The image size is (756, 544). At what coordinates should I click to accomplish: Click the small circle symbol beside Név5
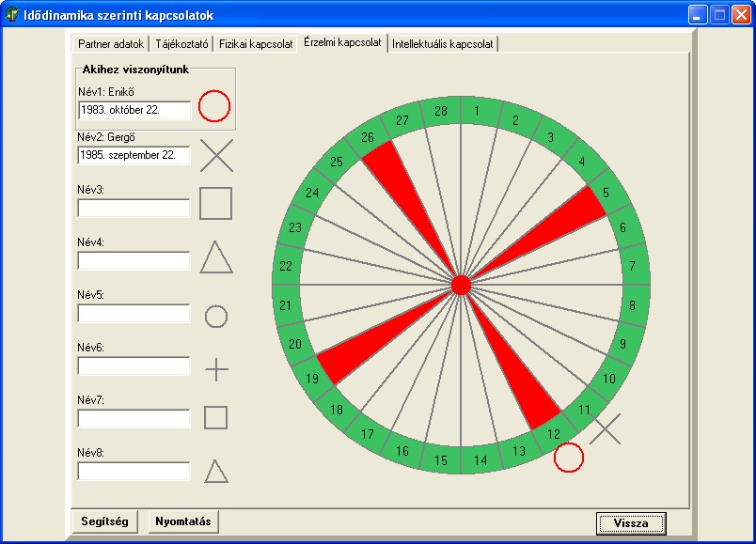[216, 317]
